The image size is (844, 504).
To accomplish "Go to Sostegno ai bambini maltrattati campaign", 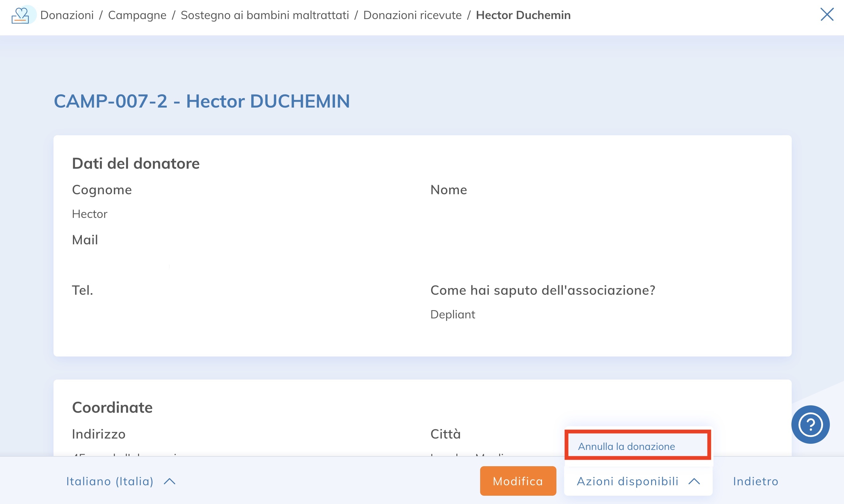I will tap(265, 15).
